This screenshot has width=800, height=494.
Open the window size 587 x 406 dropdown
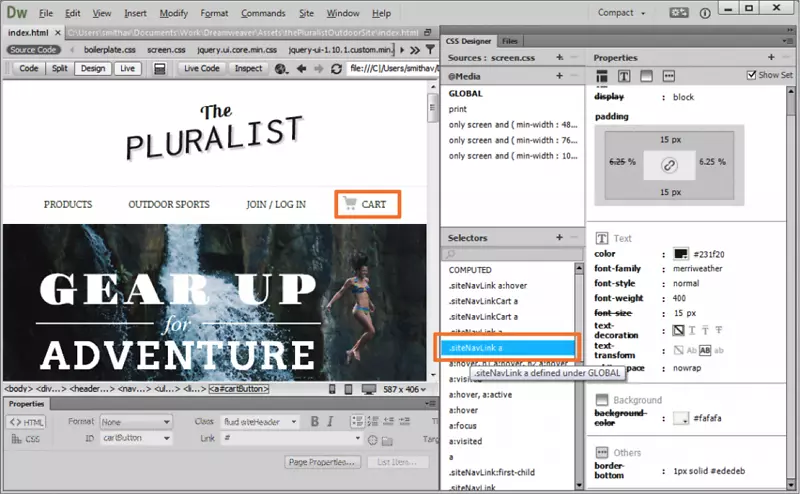click(x=405, y=389)
